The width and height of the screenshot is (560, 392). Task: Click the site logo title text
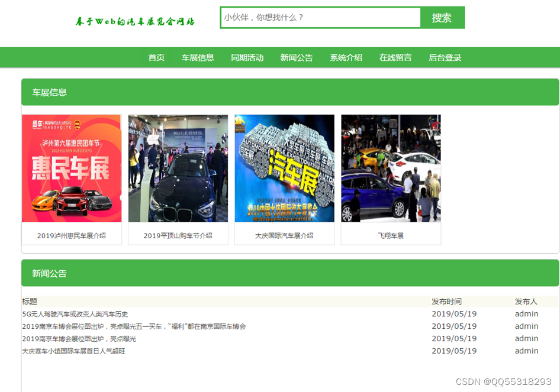click(x=135, y=21)
